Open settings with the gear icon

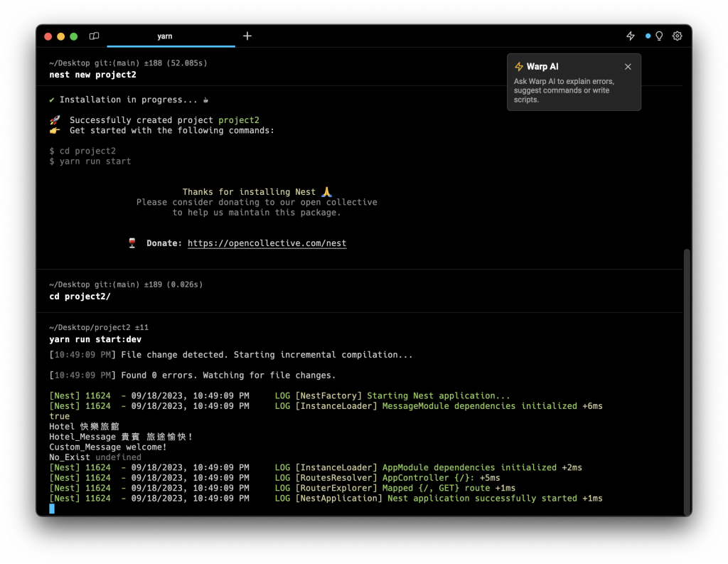[x=677, y=36]
